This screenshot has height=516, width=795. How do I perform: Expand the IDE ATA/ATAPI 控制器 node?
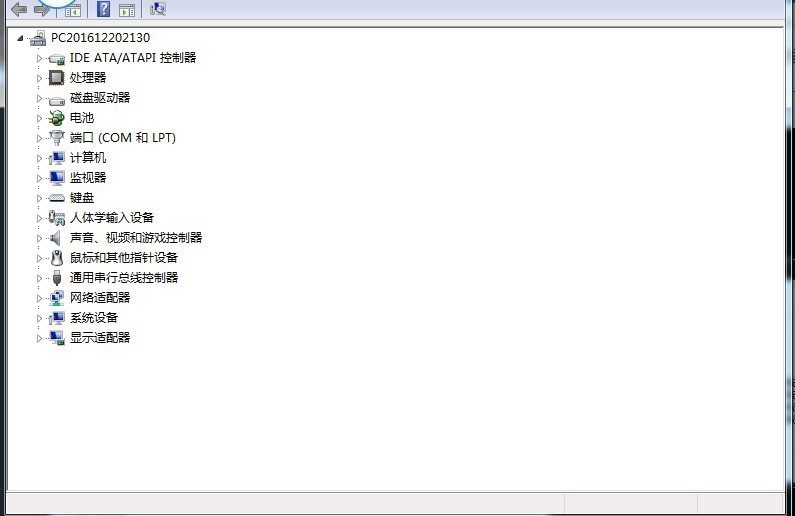(40, 58)
